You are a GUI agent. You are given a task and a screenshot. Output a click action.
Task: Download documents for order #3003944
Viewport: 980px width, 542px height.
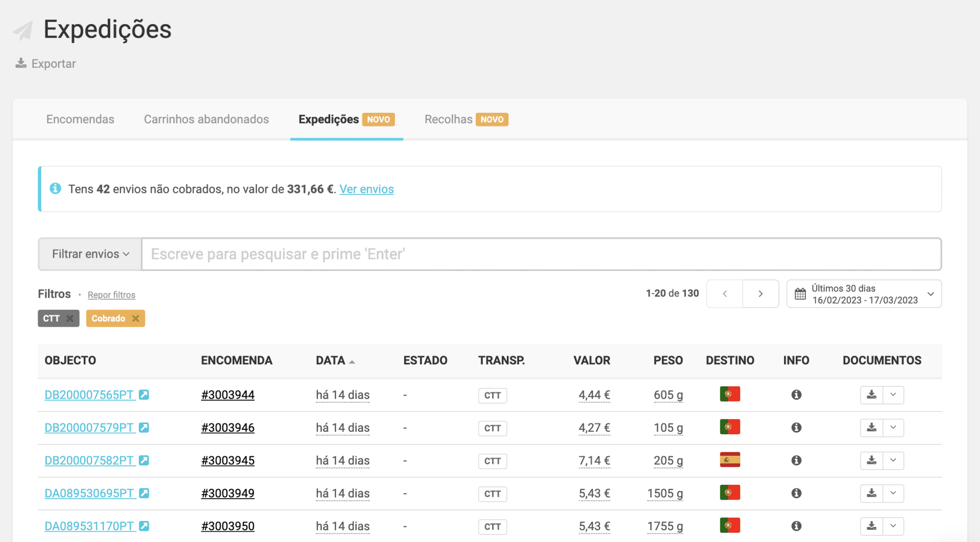pos(872,395)
